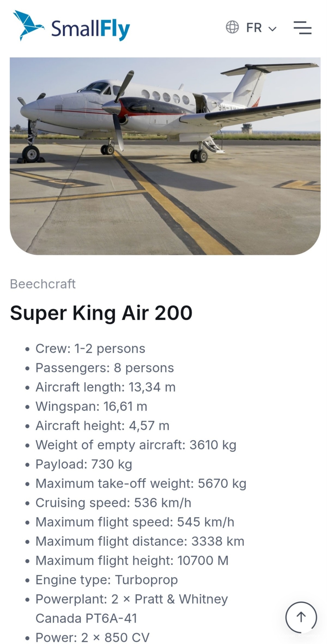
Task: Select the Engine type: Turboprop item
Action: pos(107,580)
